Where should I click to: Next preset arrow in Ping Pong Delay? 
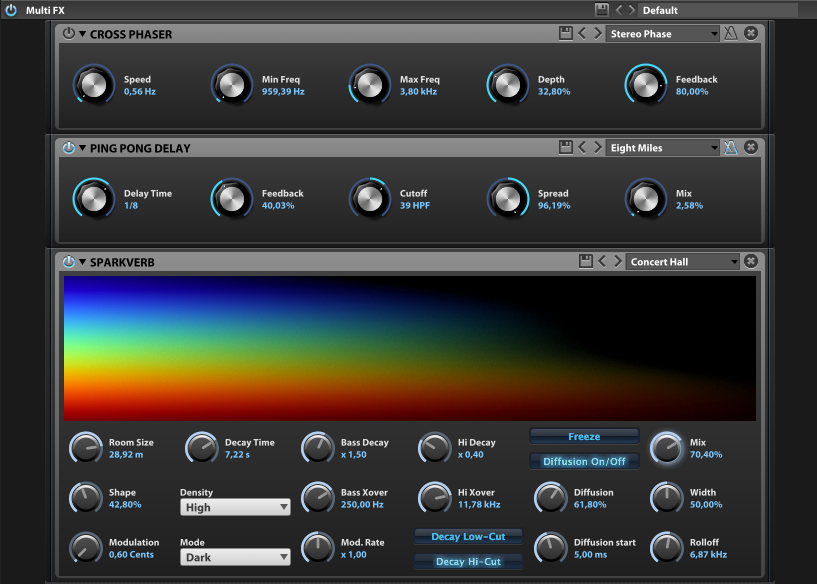[598, 147]
